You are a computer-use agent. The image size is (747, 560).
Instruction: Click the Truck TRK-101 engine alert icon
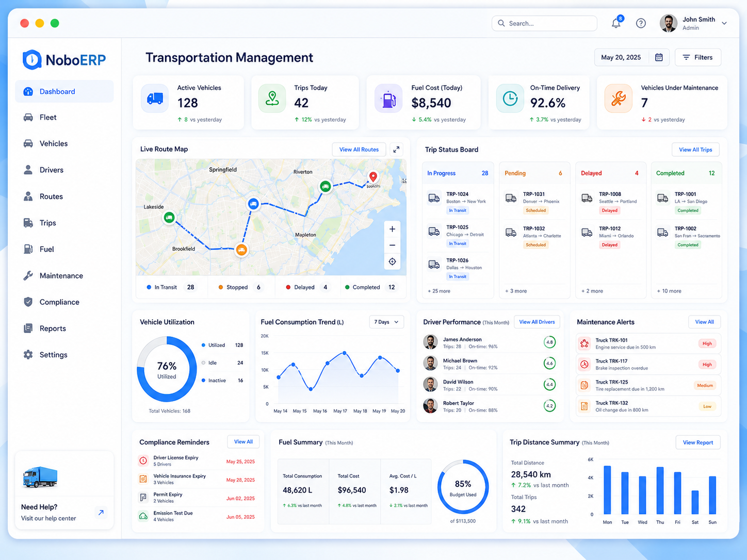click(x=584, y=343)
